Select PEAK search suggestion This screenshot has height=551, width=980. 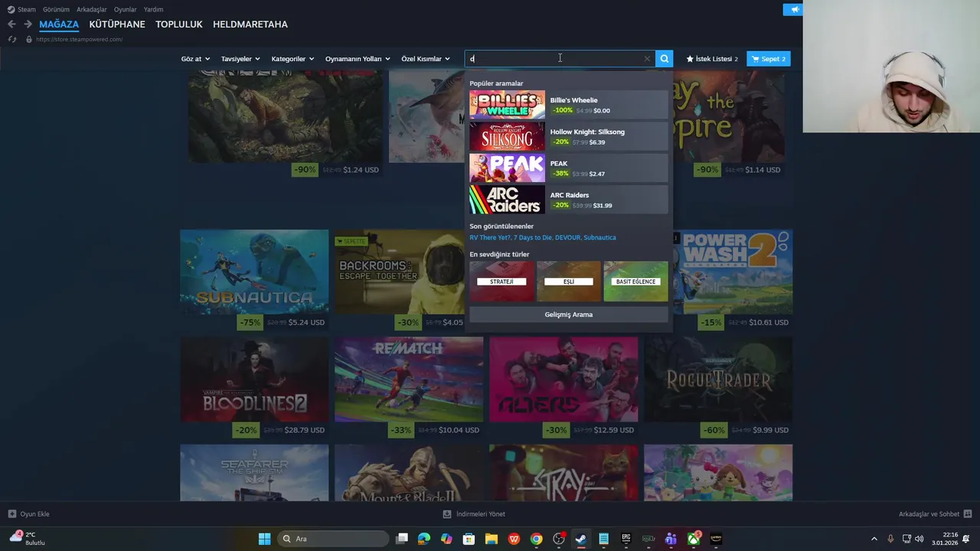[568, 168]
